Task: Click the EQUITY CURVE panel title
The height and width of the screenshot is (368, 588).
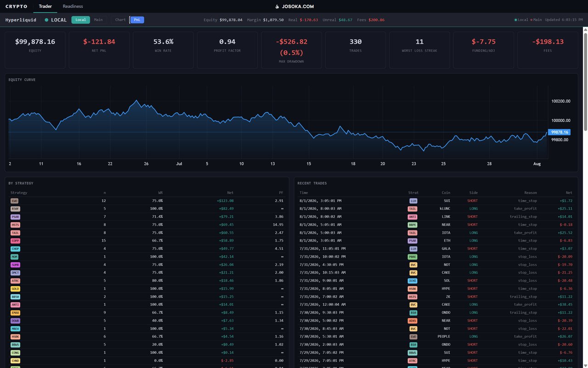Action: [22, 80]
